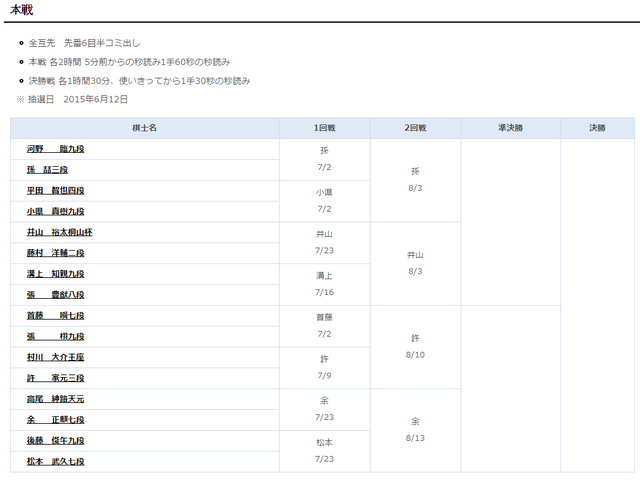Open player link 許 家元三段
640x480 pixels.
pyautogui.click(x=56, y=378)
